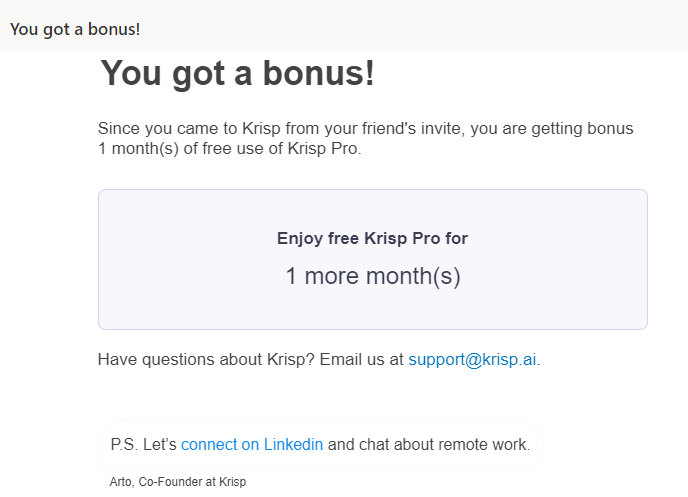688x497 pixels.
Task: Click the Have questions about Krisp? text
Action: pos(206,359)
